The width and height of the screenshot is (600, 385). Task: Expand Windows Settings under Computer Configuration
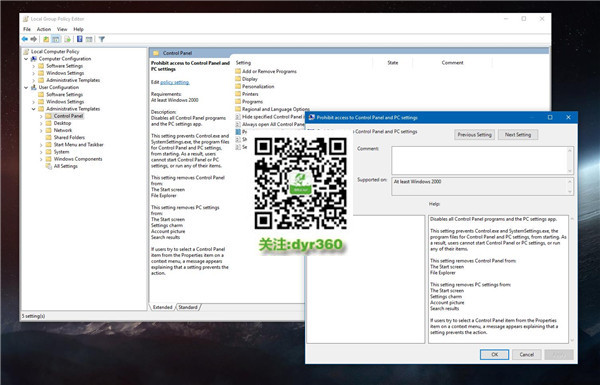[33, 73]
